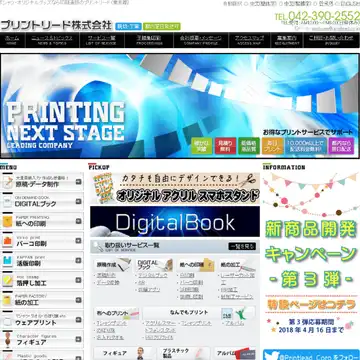360x360 pixels.
Task: Click arrow icon on バーコ印刷 row
Action: (78, 241)
